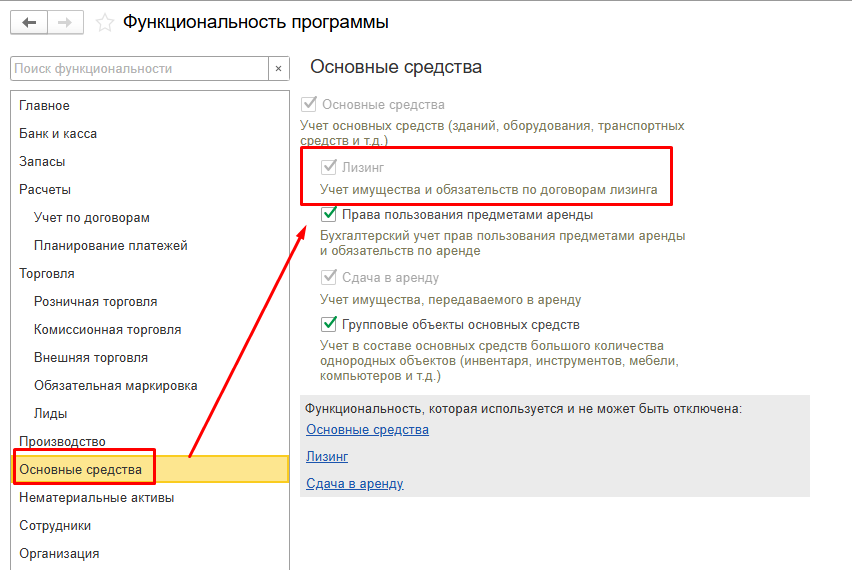852x570 pixels.
Task: Open the 'Лизинг' link
Action: pyautogui.click(x=327, y=456)
